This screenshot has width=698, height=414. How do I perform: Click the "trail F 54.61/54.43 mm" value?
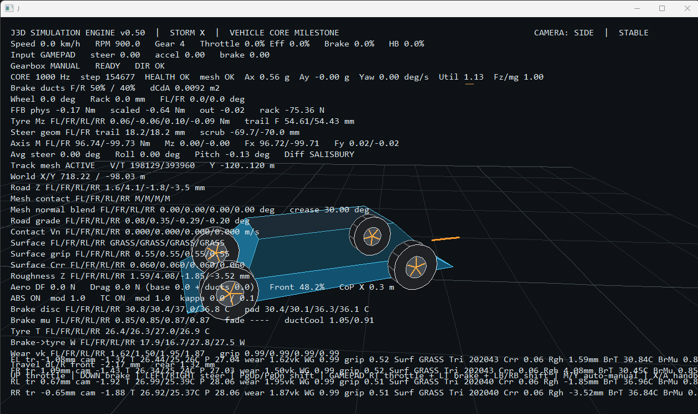(299, 122)
